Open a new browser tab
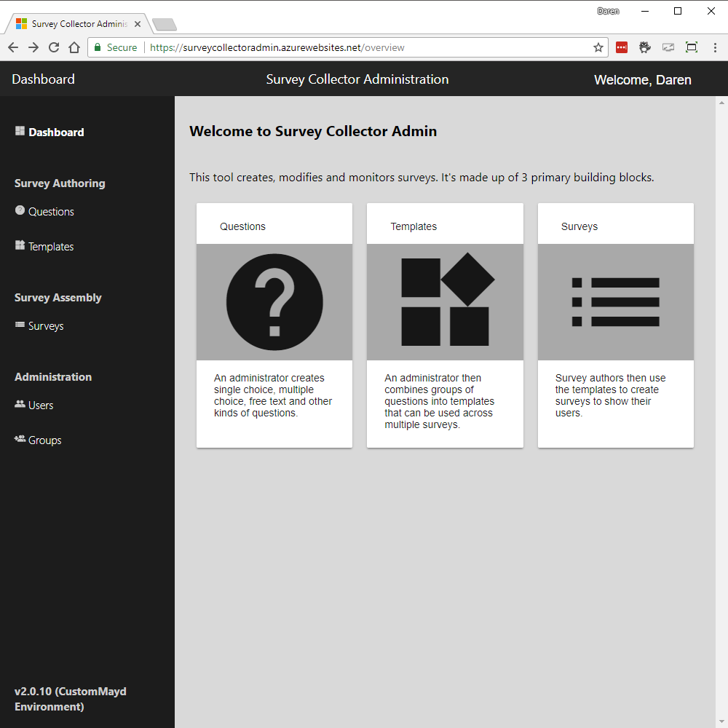The width and height of the screenshot is (728, 728). click(x=165, y=24)
